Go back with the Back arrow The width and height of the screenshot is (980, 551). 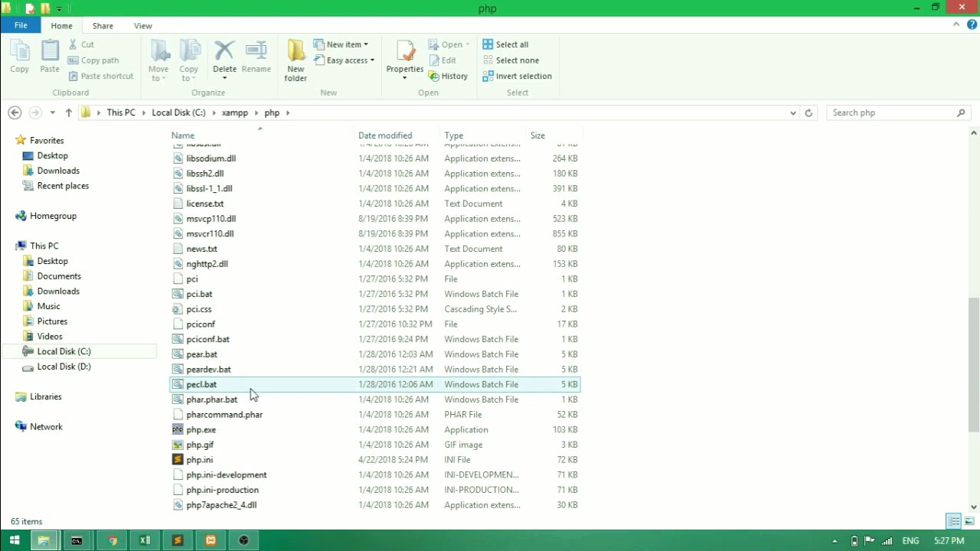click(x=15, y=112)
